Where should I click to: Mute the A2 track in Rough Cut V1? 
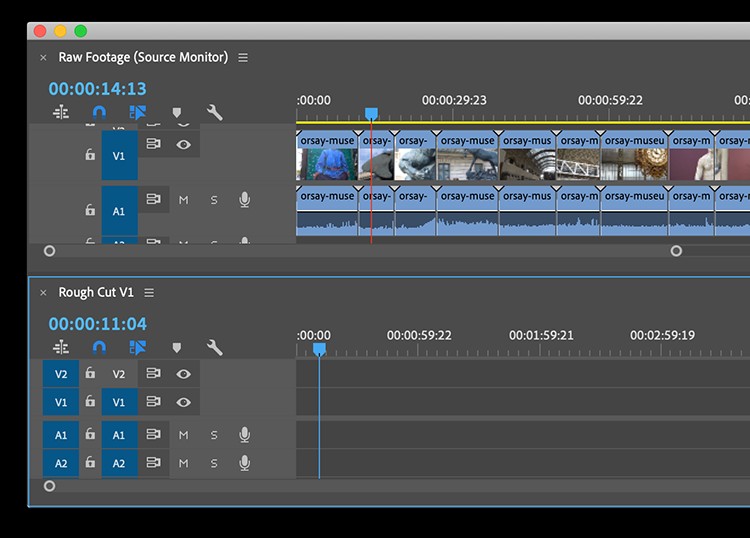(183, 463)
